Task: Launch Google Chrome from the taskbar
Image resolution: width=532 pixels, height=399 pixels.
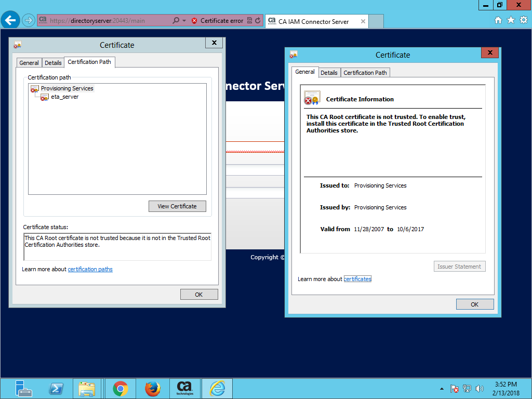Action: (120, 388)
